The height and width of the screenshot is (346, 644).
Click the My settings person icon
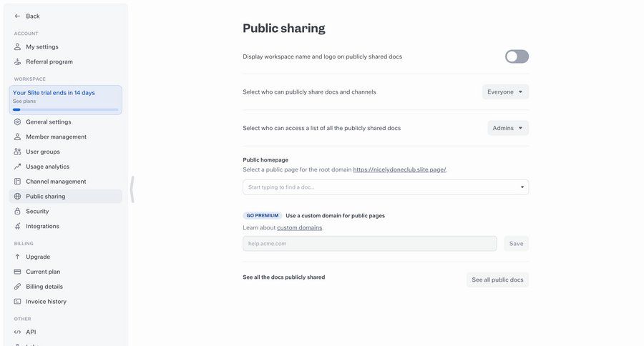coord(18,46)
